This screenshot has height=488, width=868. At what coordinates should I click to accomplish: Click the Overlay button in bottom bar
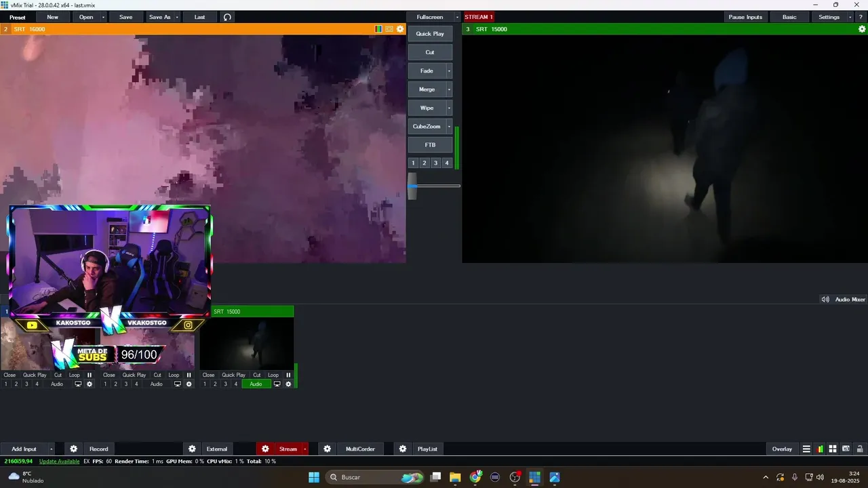click(x=782, y=449)
